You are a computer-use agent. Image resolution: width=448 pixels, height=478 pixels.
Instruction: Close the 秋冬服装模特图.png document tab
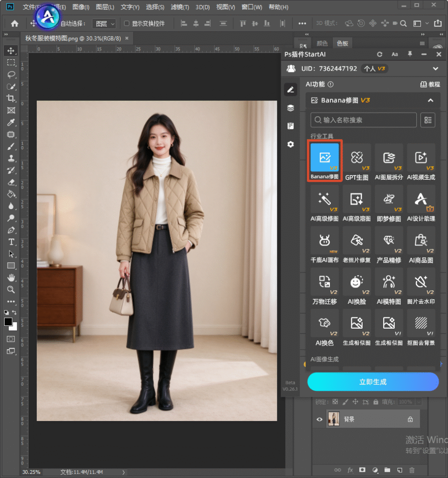[x=127, y=38]
